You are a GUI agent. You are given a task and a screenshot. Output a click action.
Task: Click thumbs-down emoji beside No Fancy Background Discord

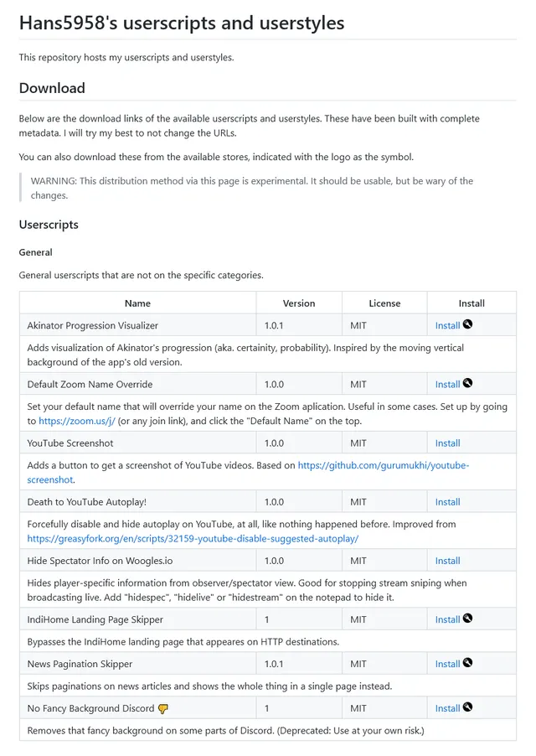coord(163,708)
